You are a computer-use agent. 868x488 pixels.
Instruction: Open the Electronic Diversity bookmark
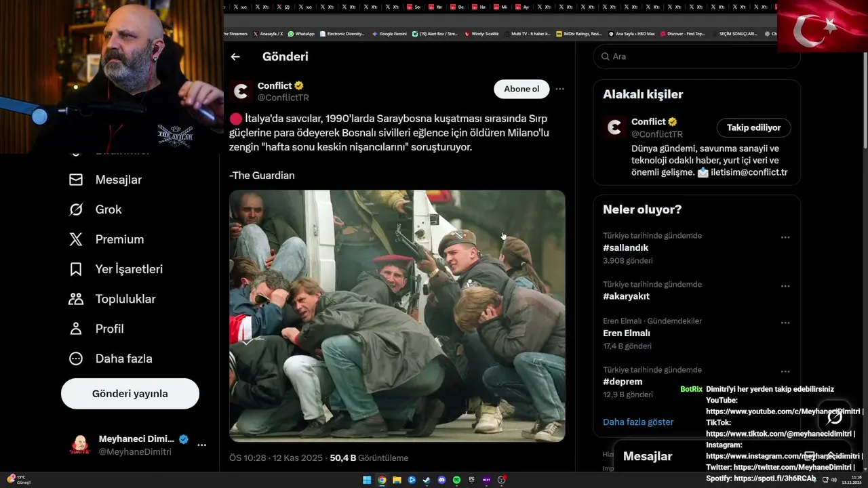[342, 33]
